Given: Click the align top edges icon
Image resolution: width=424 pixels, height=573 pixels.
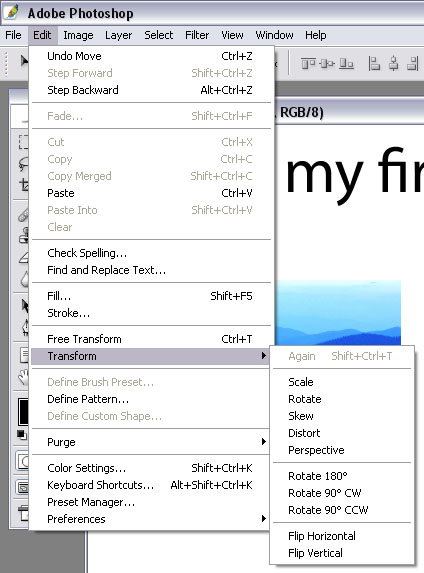Looking at the screenshot, I should 308,64.
